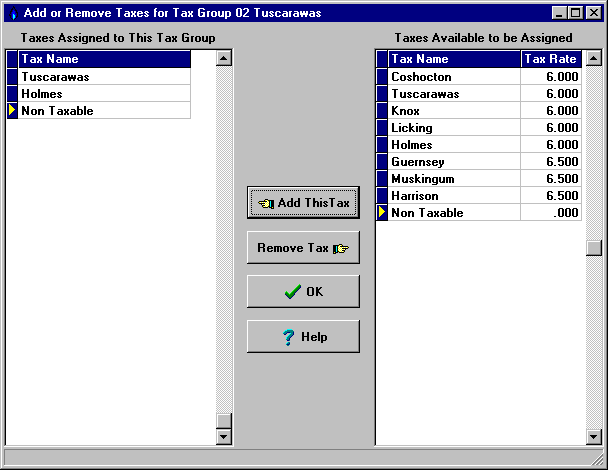Click the title bar application icon
This screenshot has height=470, width=608.
point(11,13)
